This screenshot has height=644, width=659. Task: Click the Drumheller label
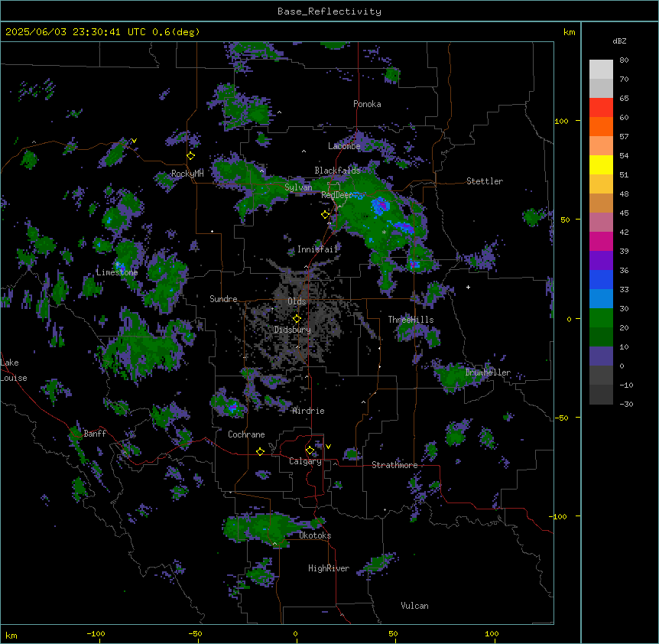click(x=488, y=372)
